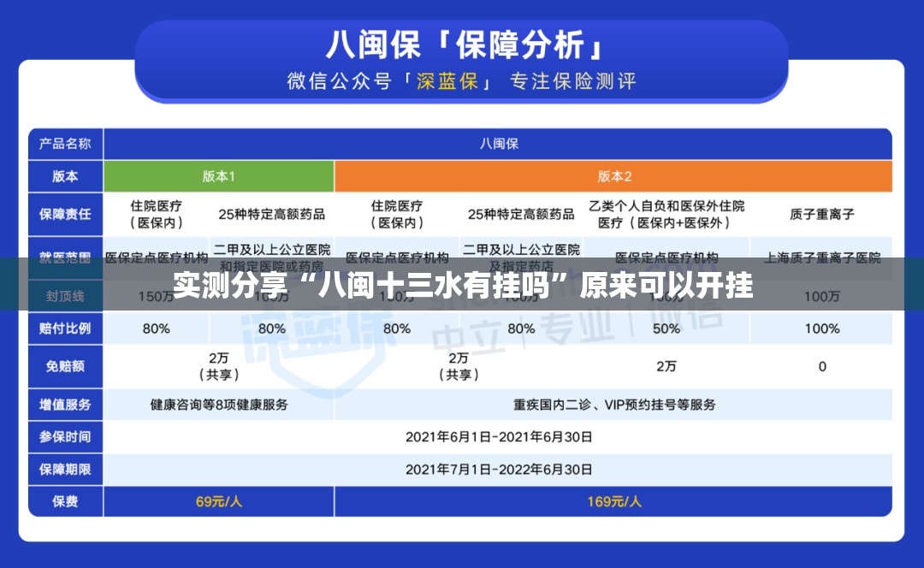Image resolution: width=924 pixels, height=568 pixels.
Task: Select the subtitle 微信公众号「深蓝保」专注保险测评
Action: pyautogui.click(x=461, y=80)
